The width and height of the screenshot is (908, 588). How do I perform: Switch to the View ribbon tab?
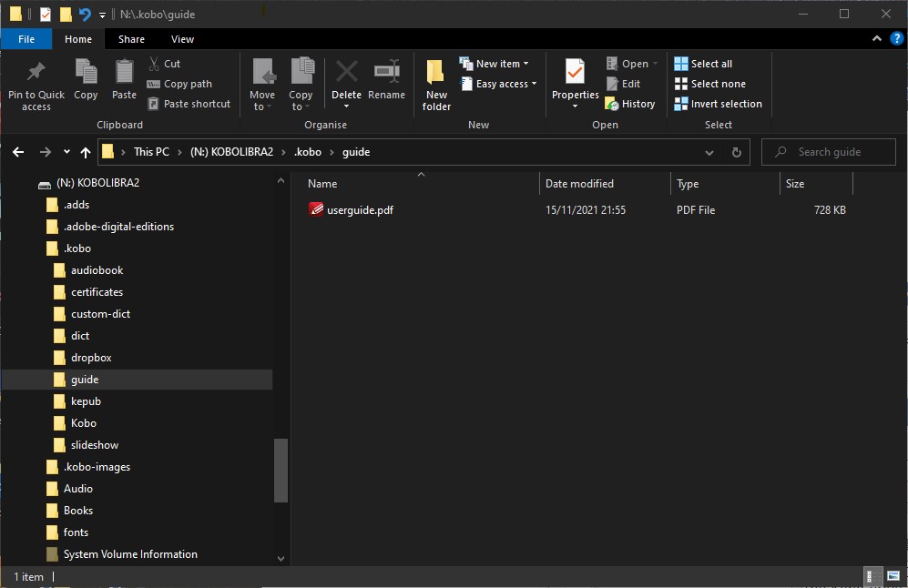pos(182,39)
